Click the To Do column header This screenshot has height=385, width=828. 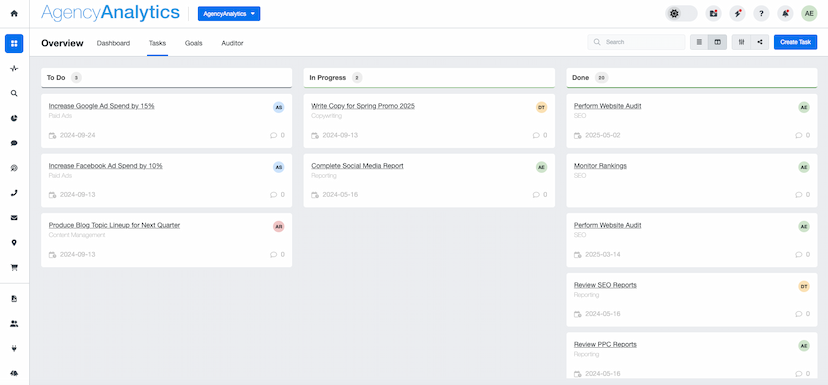point(166,78)
